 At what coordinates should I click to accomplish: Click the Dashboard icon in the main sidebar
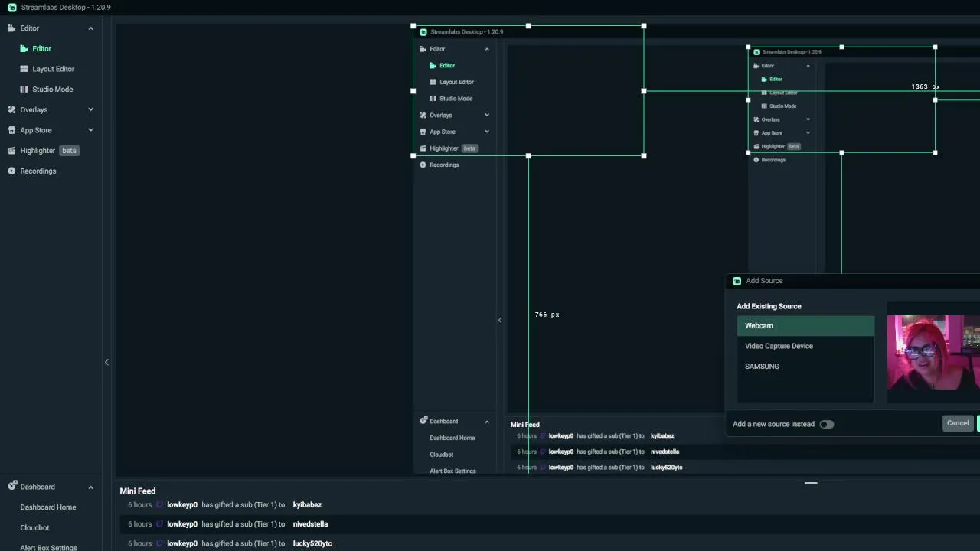[11, 487]
